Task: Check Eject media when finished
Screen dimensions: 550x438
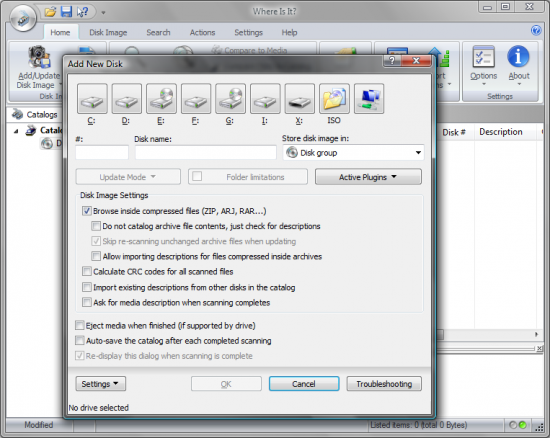Action: [x=80, y=325]
